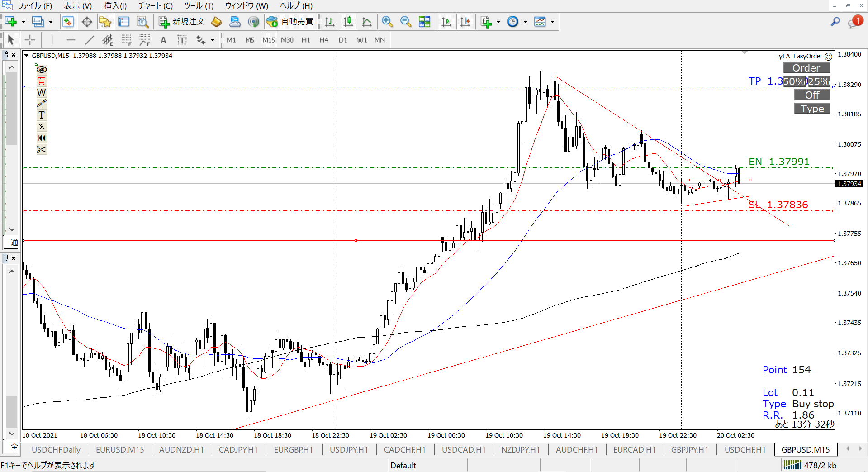The height and width of the screenshot is (472, 868).
Task: Open the ウィンドウ (W) menu
Action: (247, 6)
